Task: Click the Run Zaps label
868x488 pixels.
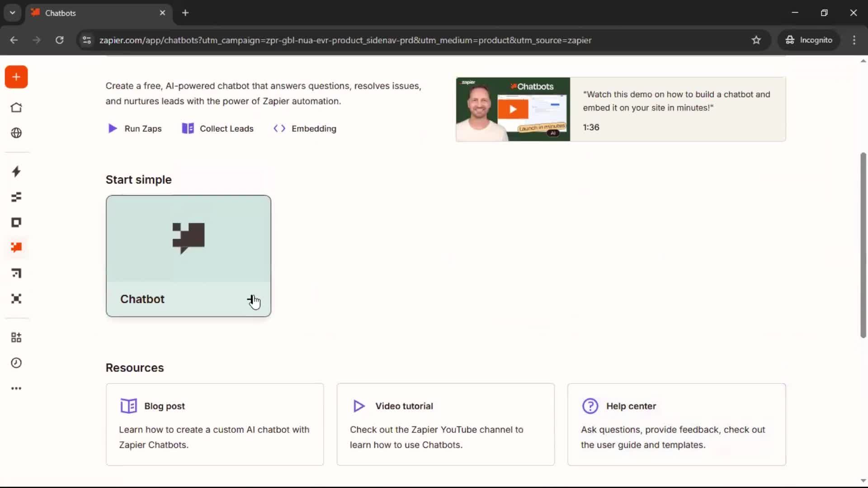Action: (143, 128)
